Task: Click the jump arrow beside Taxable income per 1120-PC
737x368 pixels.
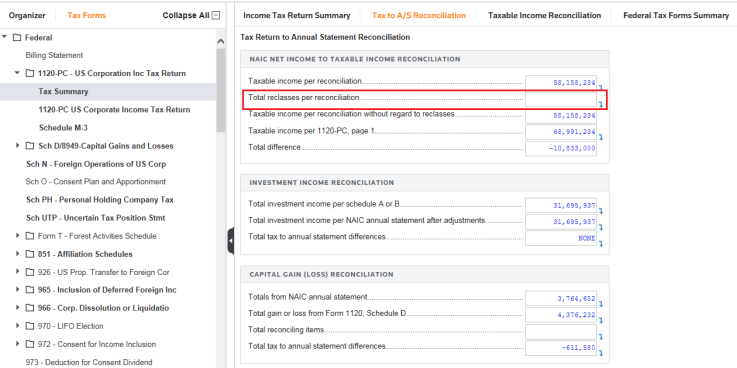Action: [x=600, y=137]
